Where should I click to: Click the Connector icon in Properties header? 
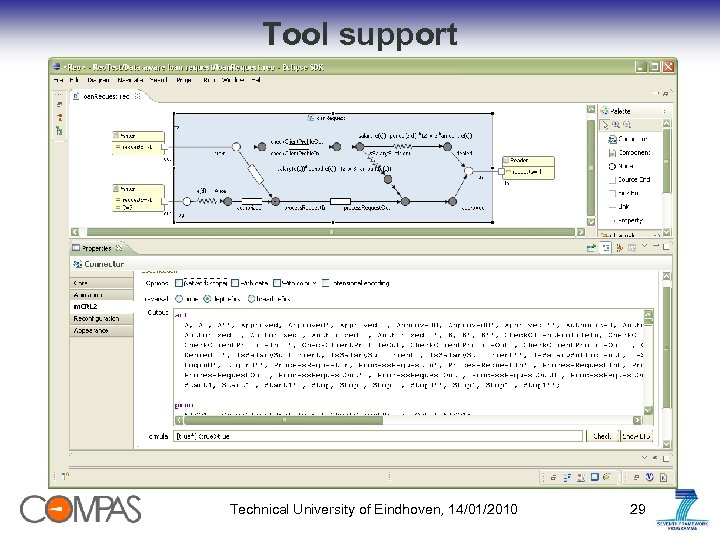click(x=77, y=264)
